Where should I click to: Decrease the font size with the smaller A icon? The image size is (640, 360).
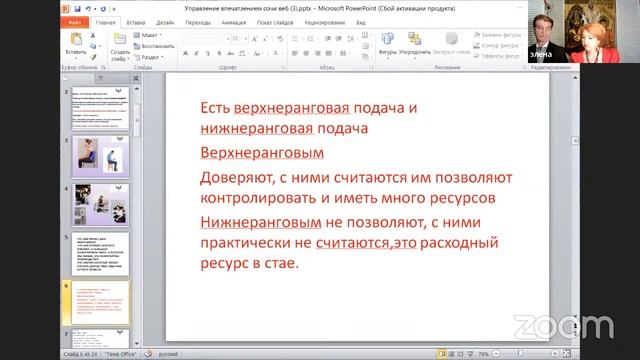pyautogui.click(x=266, y=39)
